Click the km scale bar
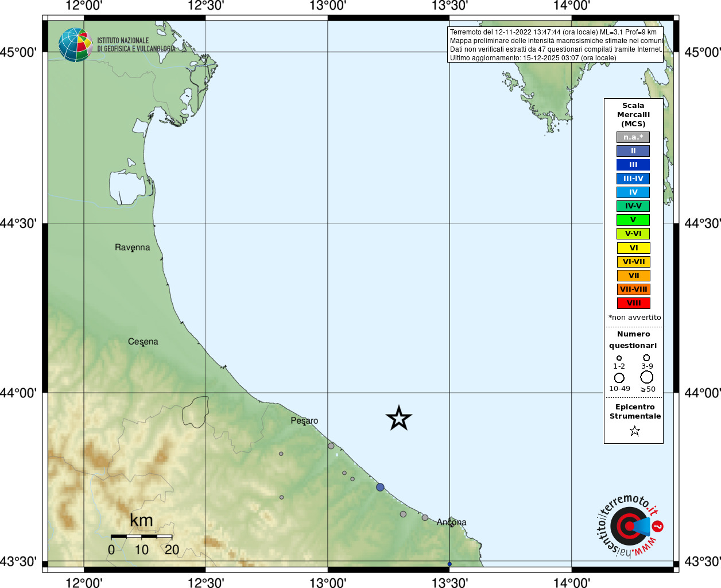 [x=141, y=536]
